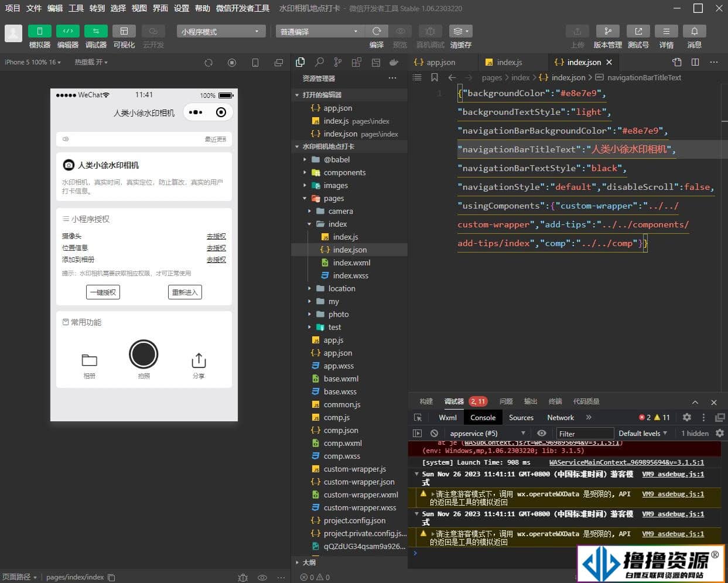Open the 普通编译 compile dropdown
This screenshot has height=583, width=728.
[x=320, y=31]
